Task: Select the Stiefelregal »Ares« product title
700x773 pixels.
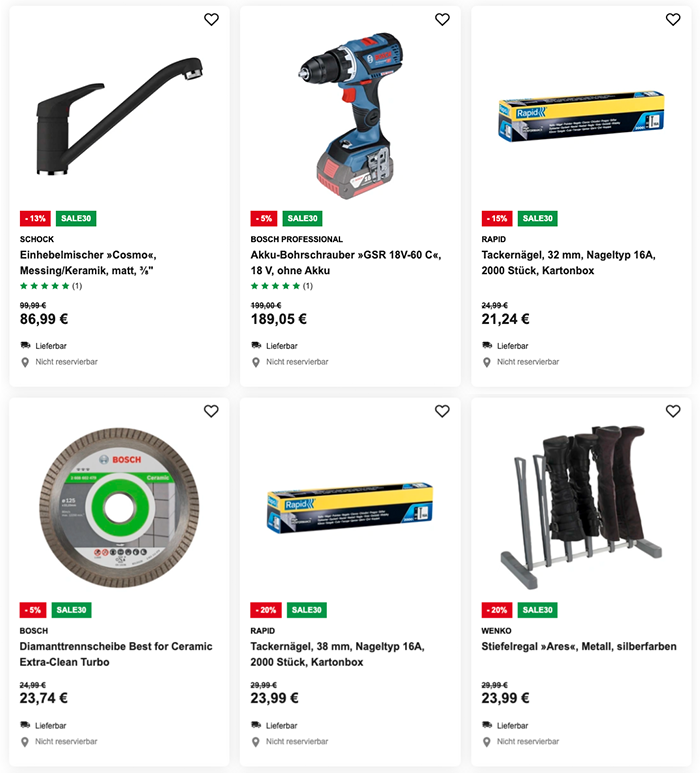Action: pos(579,646)
